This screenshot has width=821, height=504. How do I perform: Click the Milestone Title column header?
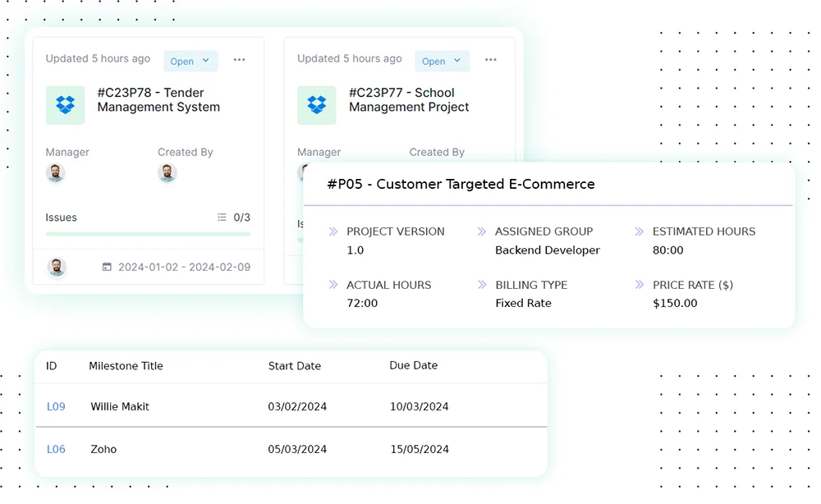125,365
